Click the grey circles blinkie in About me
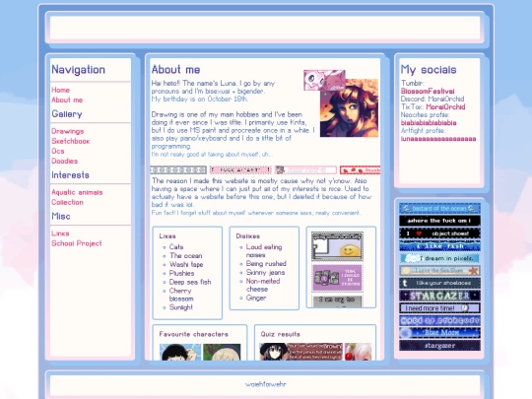 (x=178, y=169)
